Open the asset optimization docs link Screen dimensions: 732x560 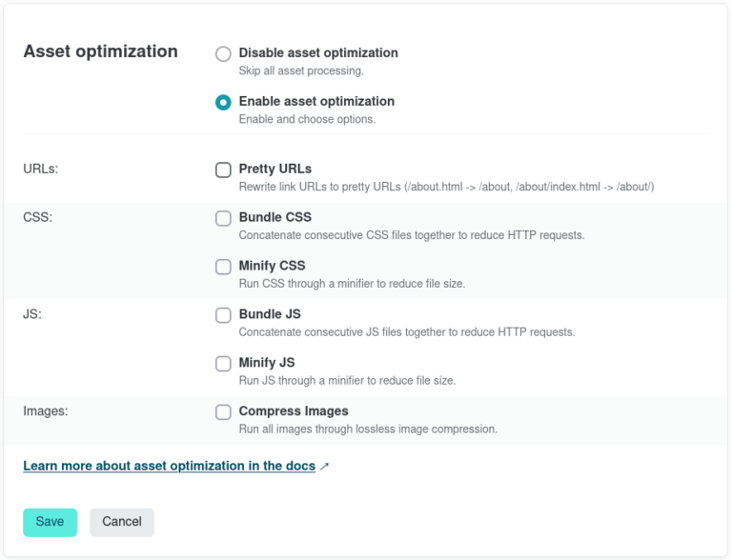(x=169, y=467)
